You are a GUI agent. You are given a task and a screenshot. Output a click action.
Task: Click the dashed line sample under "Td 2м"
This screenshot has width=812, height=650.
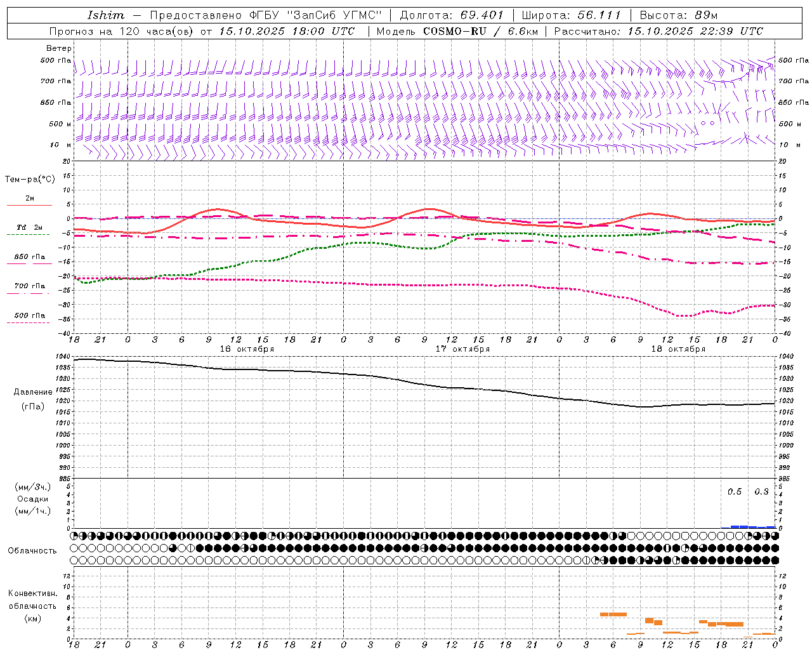(29, 234)
